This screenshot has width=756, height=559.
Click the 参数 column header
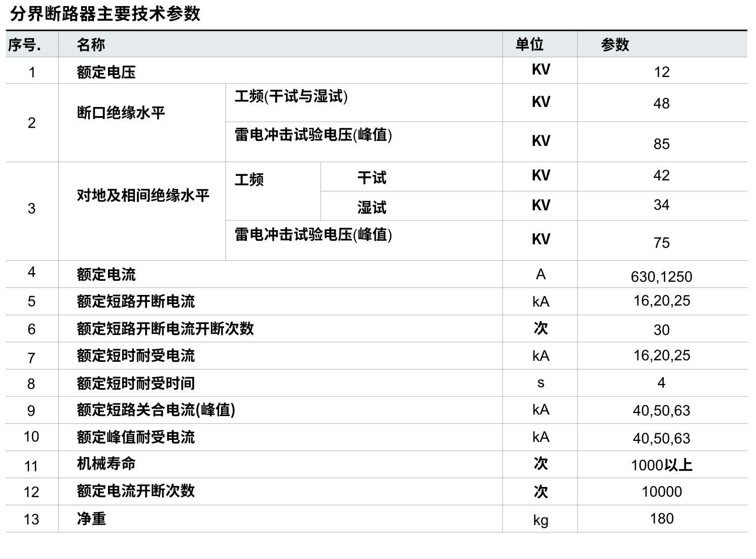pyautogui.click(x=615, y=45)
